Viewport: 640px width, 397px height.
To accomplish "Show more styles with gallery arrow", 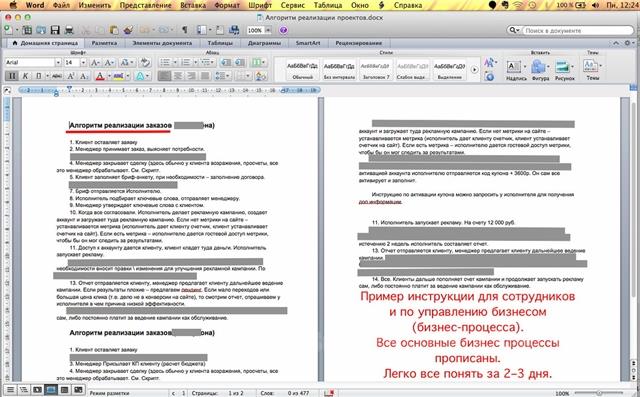I will tap(474, 70).
